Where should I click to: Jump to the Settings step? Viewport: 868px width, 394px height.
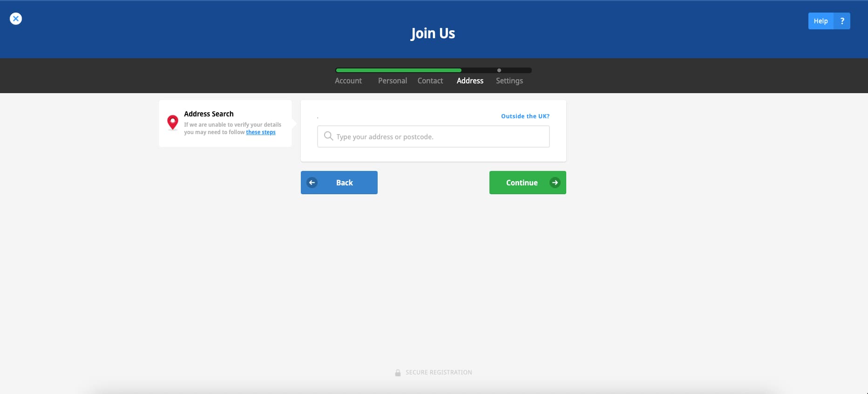(x=509, y=81)
